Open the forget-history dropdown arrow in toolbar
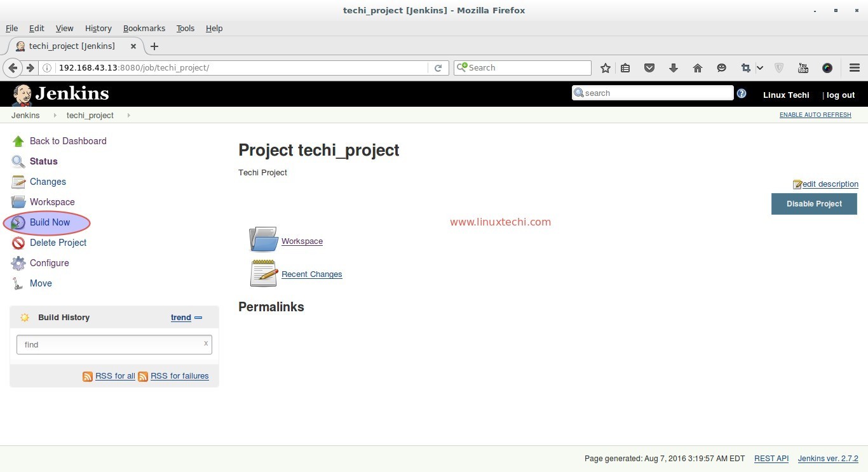 pyautogui.click(x=760, y=68)
